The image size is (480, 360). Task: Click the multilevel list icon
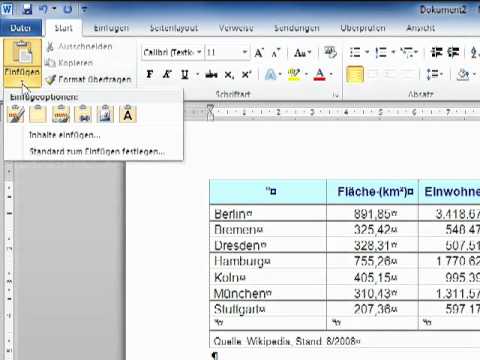406,52
